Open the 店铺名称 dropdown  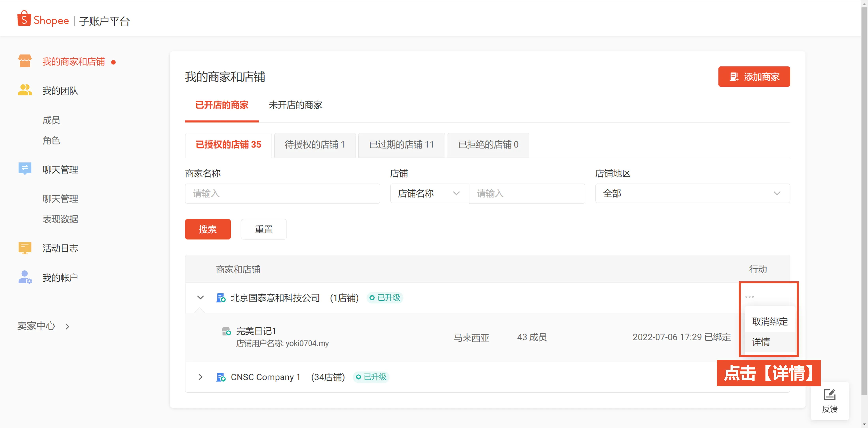[x=429, y=193]
